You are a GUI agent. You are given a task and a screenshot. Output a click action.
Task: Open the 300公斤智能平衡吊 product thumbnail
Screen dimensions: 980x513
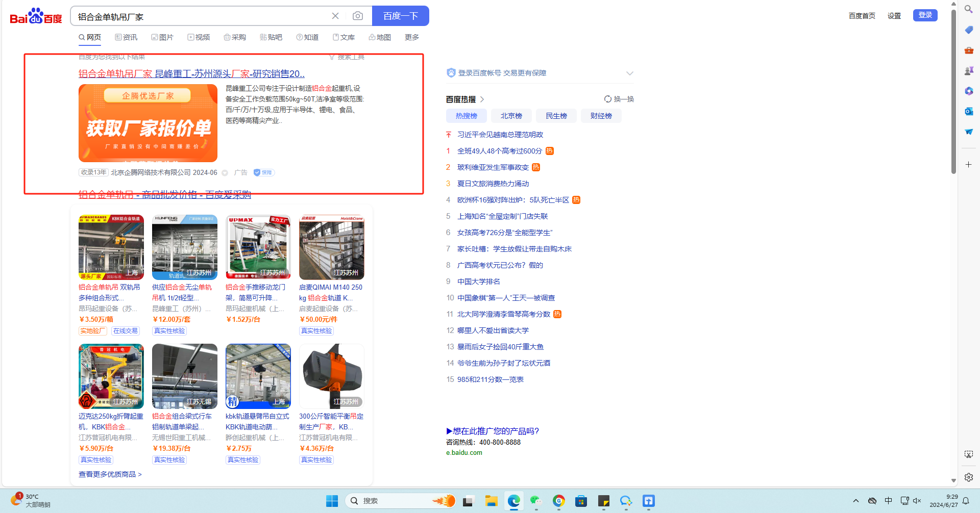(331, 376)
